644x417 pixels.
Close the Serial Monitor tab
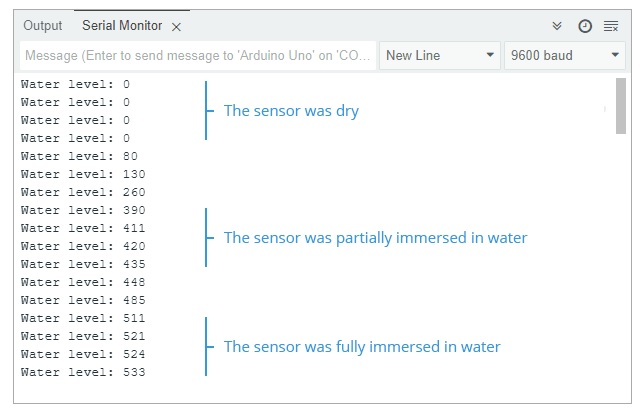tap(177, 26)
